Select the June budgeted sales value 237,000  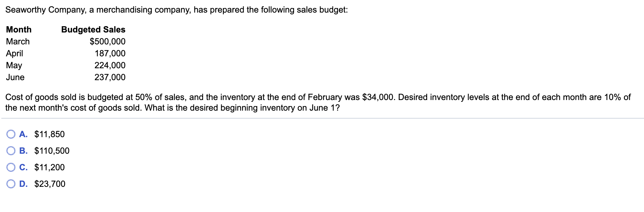[x=110, y=77]
